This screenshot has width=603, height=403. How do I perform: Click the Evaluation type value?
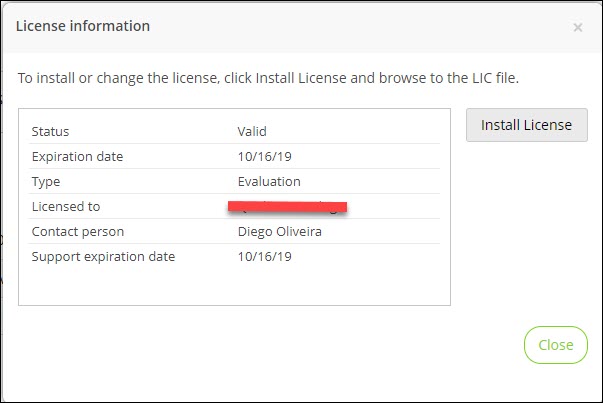coord(269,181)
